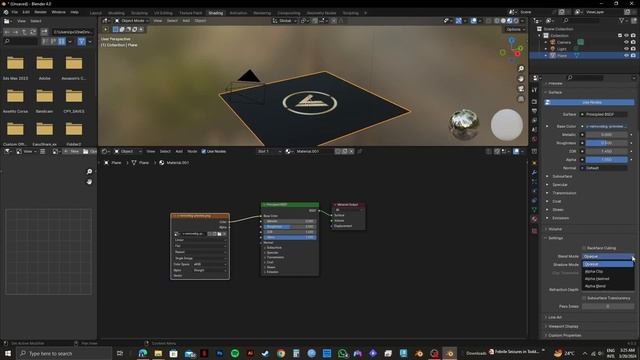Click the viewport Options button
Image resolution: width=640 pixels, height=360 pixels.
tap(515, 29)
